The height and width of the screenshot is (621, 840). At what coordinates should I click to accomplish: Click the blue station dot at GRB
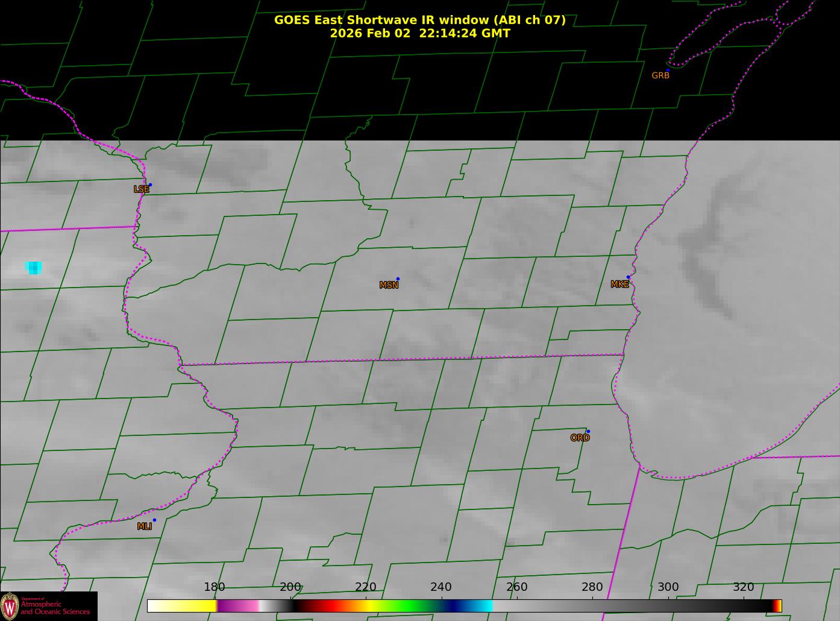click(x=668, y=71)
